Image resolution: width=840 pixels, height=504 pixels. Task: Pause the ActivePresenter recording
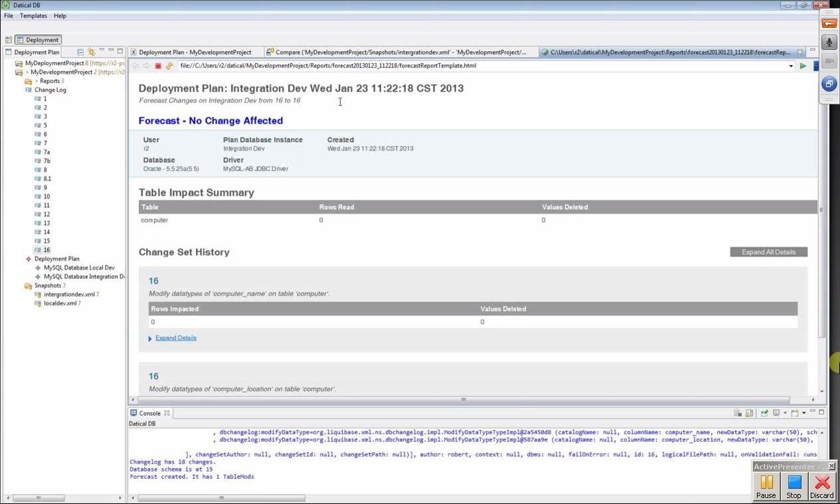[766, 486]
